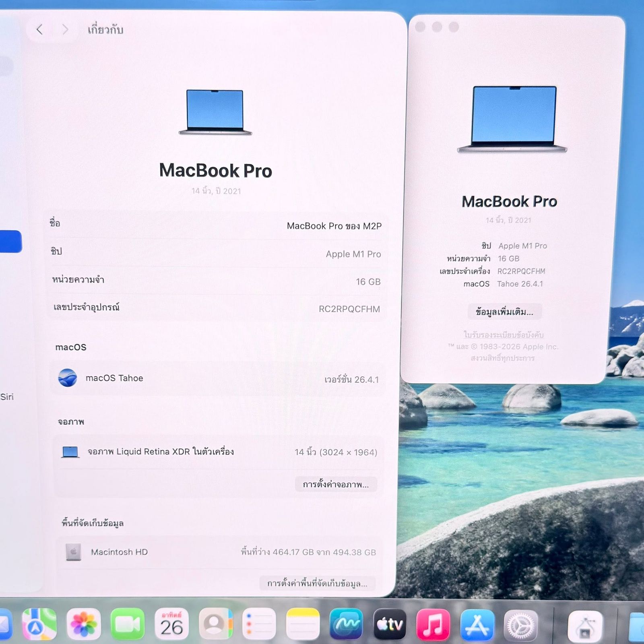644x644 pixels.
Task: Launch the Music app from the Dock
Action: pyautogui.click(x=433, y=625)
